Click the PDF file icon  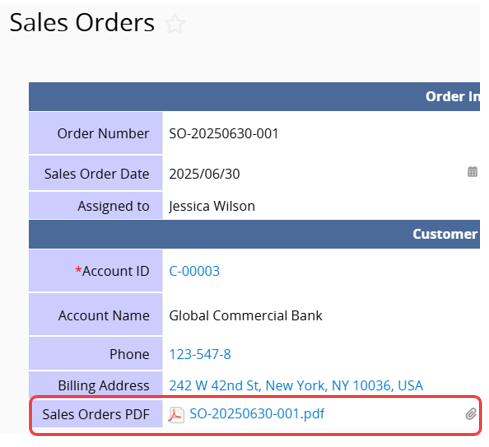pos(176,415)
